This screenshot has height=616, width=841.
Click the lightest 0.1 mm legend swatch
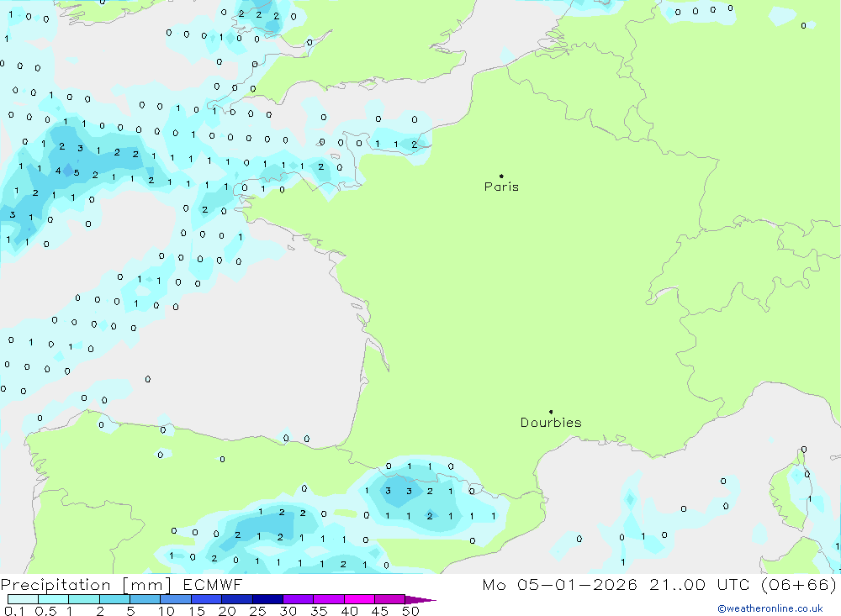(23, 599)
